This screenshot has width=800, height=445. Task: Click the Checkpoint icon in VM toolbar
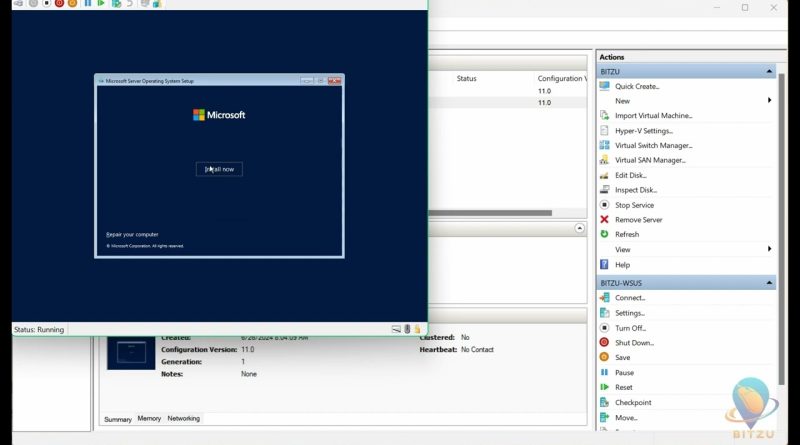pos(116,3)
